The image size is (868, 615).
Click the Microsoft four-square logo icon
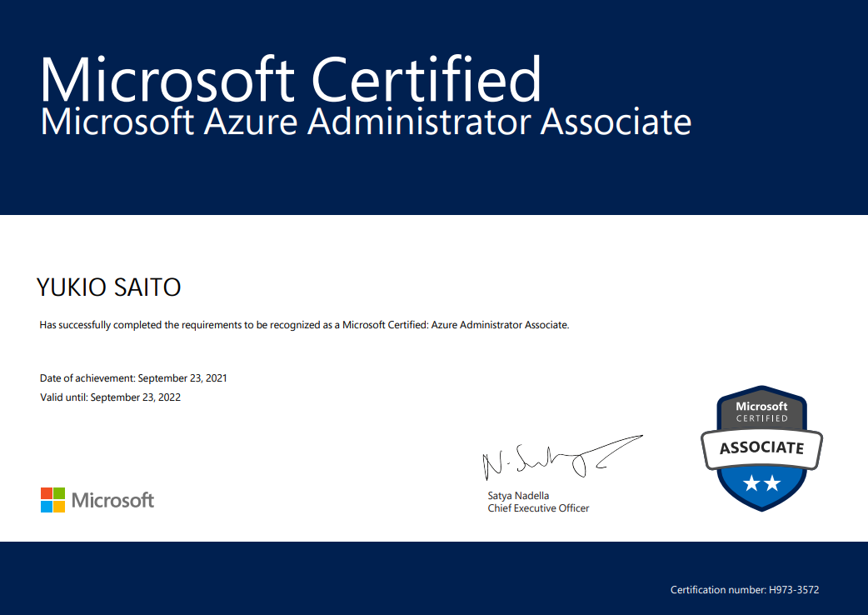click(52, 500)
